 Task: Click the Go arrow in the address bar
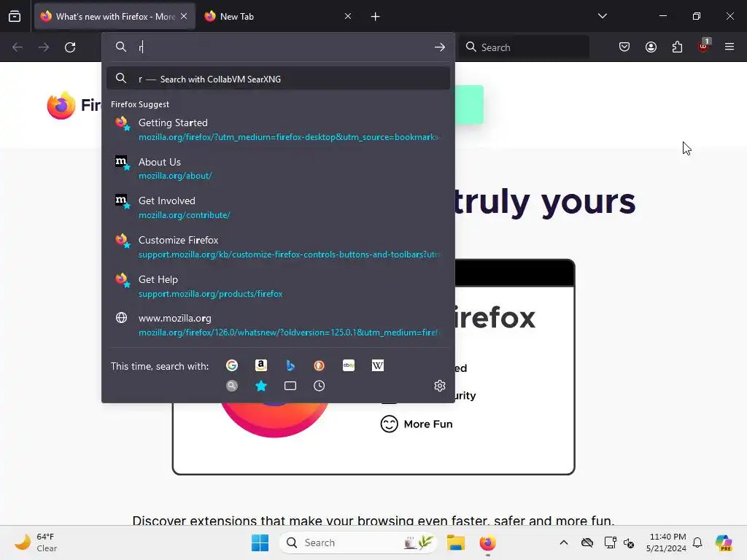(440, 47)
